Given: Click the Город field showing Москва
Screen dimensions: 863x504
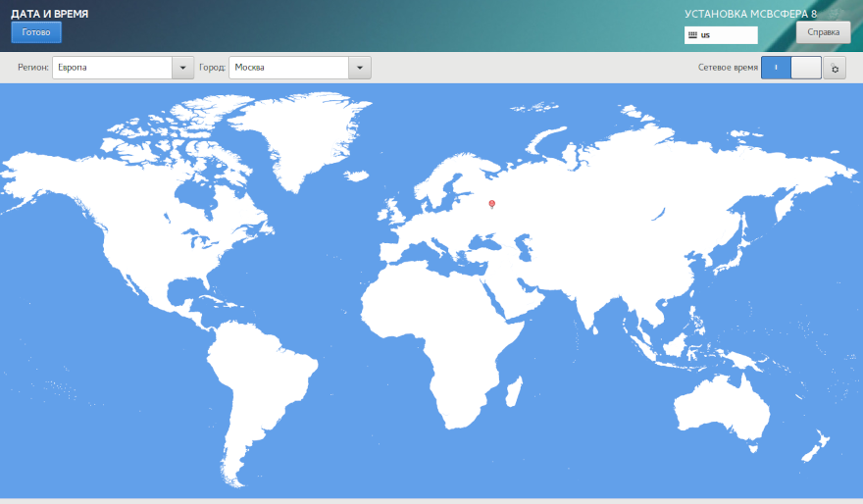Looking at the screenshot, I should tap(288, 68).
